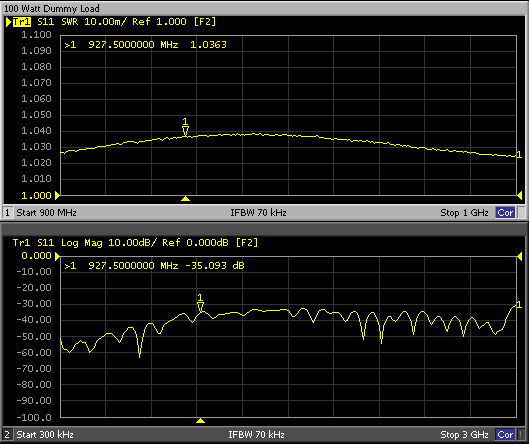Image resolution: width=529 pixels, height=444 pixels.
Task: Select channel 2 number box
Action: coord(7,434)
